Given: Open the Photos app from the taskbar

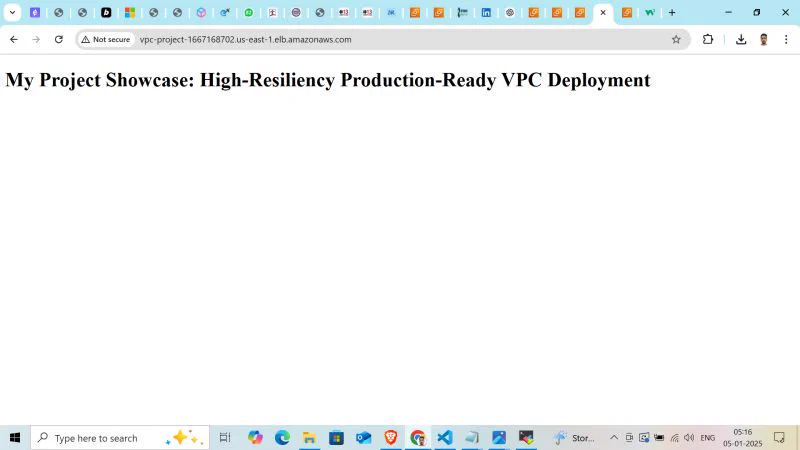Looking at the screenshot, I should [499, 438].
